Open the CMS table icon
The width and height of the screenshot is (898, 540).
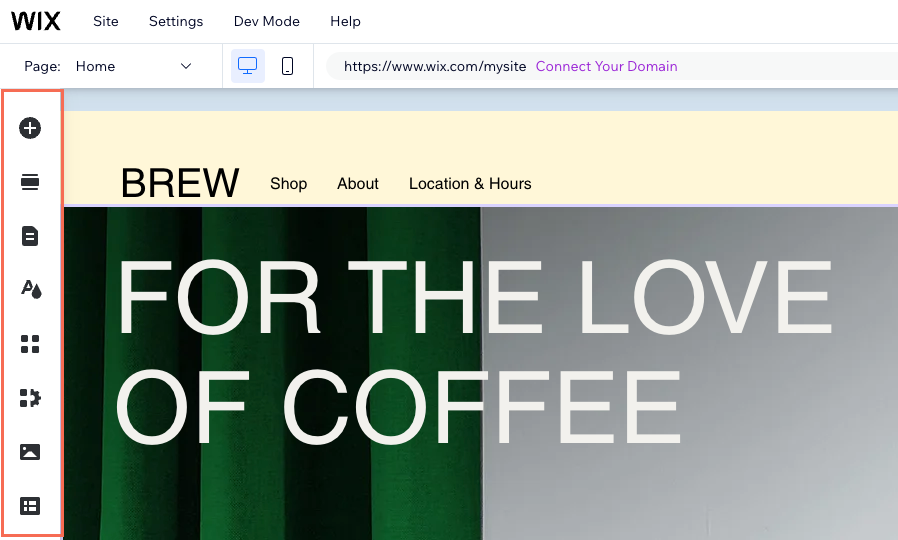click(x=30, y=506)
